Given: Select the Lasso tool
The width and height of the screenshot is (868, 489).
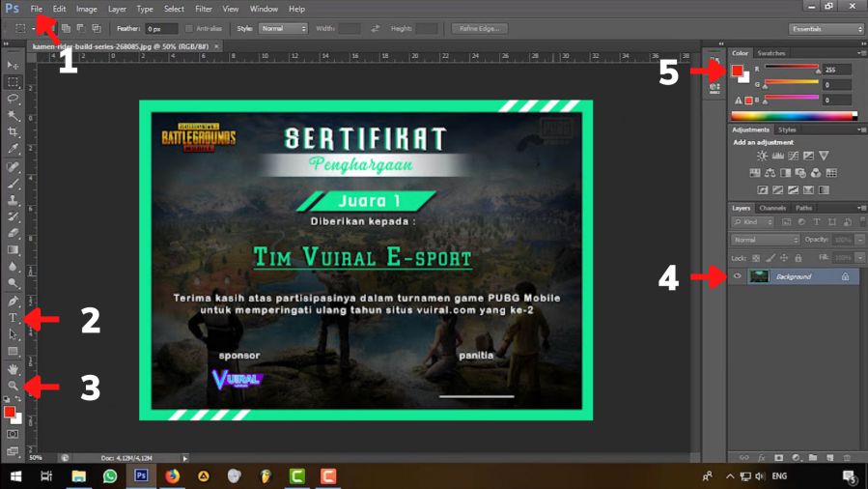Looking at the screenshot, I should coord(13,99).
